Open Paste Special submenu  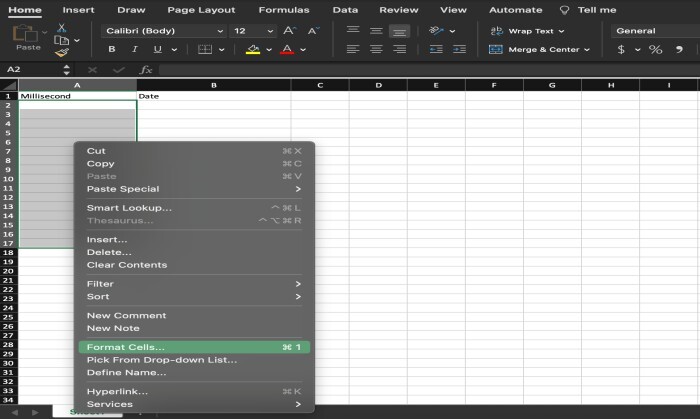[x=194, y=189]
